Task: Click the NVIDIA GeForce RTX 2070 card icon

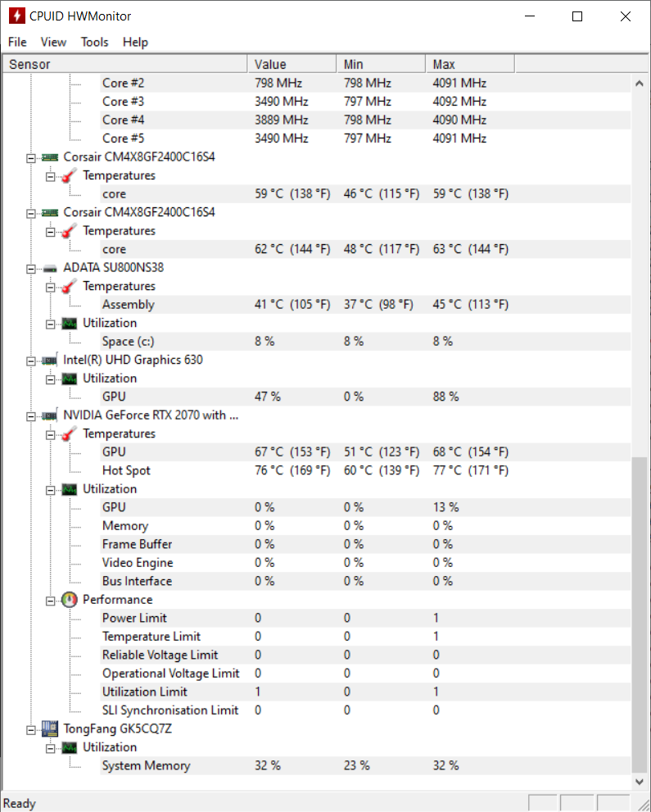Action: pyautogui.click(x=50, y=415)
